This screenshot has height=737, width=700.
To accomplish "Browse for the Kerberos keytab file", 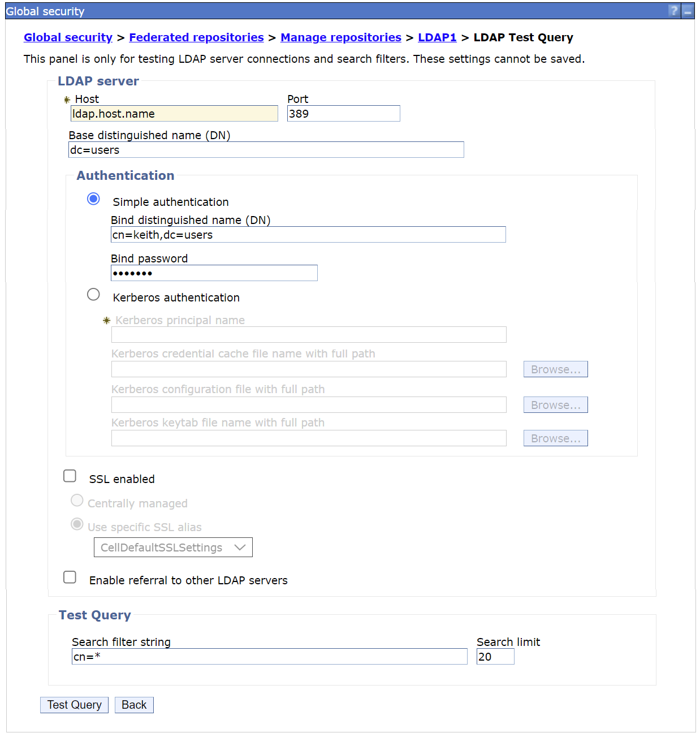I will click(x=555, y=438).
